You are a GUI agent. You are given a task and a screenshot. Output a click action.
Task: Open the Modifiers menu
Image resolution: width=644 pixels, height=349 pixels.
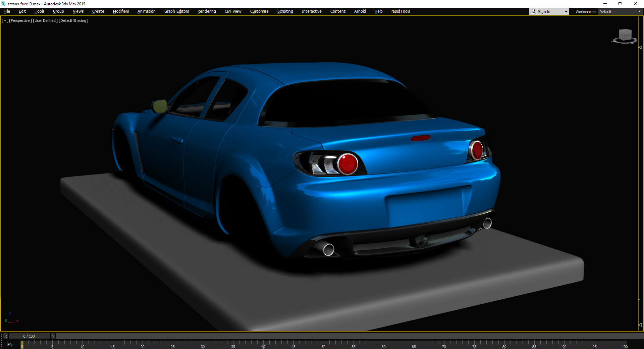point(121,11)
